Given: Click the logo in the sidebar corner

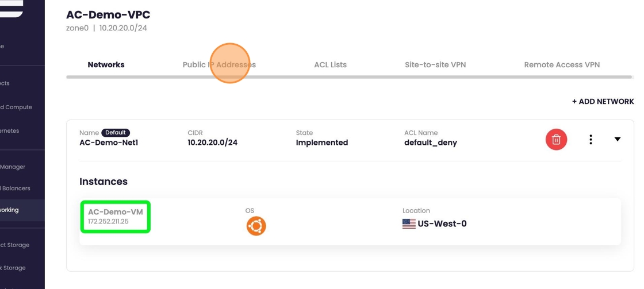Looking at the screenshot, I should tap(11, 8).
